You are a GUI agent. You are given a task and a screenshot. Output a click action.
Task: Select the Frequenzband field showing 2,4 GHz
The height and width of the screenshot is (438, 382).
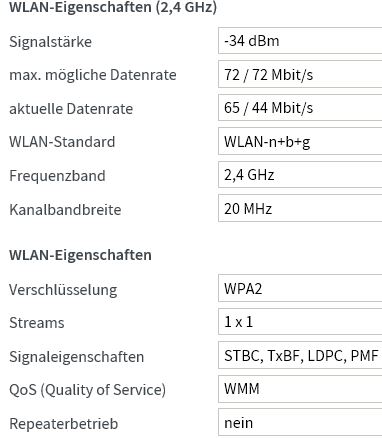click(x=300, y=175)
